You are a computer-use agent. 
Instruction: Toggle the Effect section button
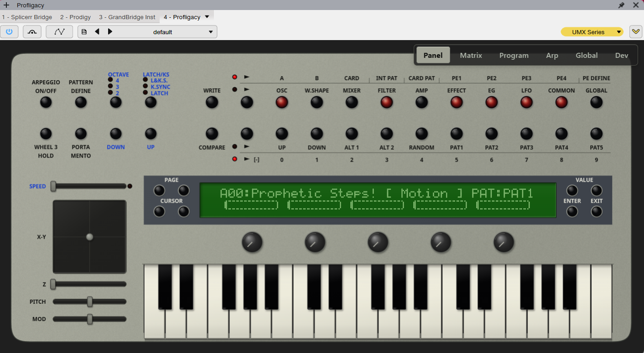[x=457, y=102]
